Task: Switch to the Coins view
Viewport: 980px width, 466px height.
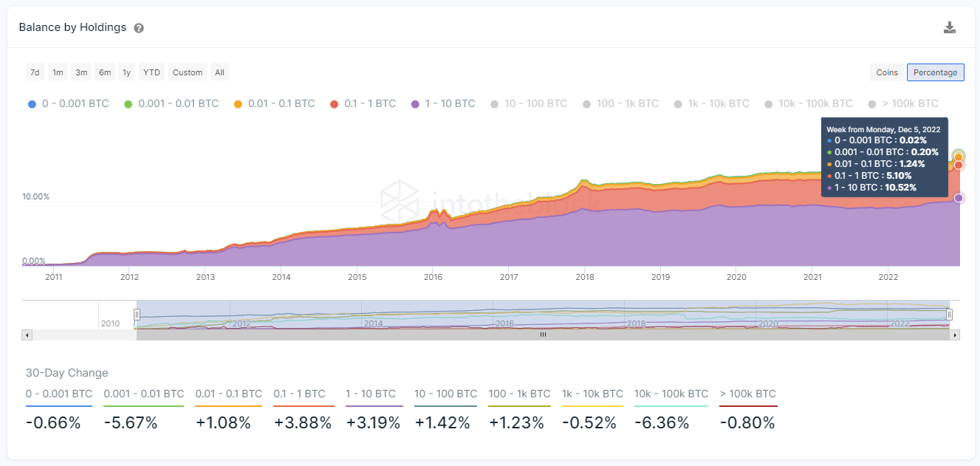Action: tap(887, 72)
